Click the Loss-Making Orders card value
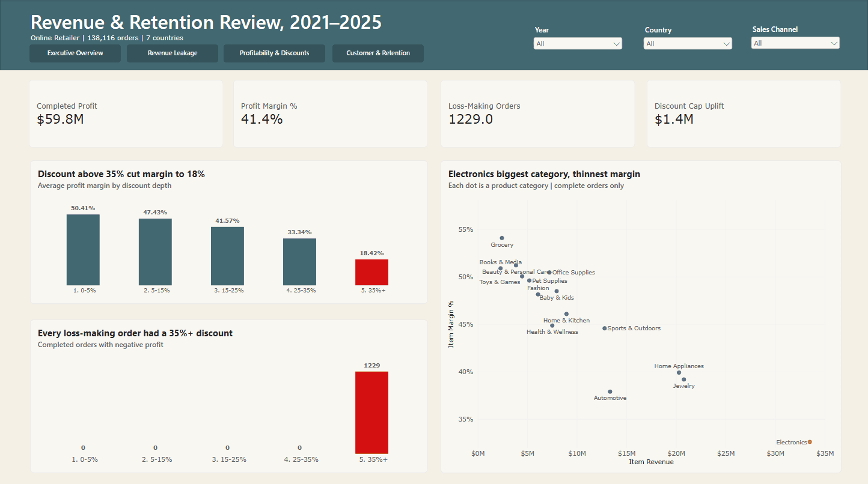 tap(471, 119)
